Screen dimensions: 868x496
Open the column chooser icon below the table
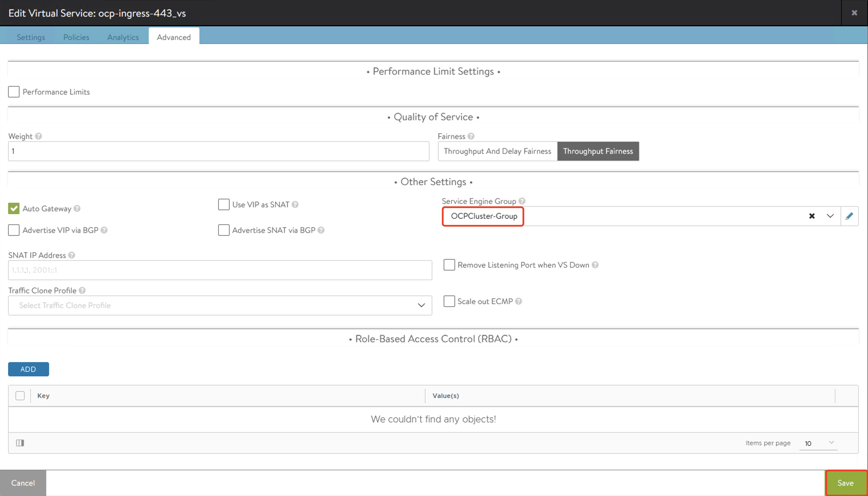click(x=20, y=443)
